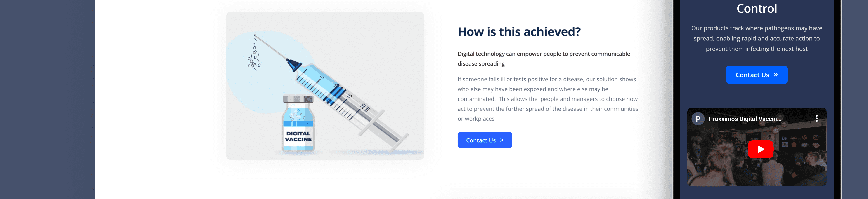Viewport: 868px width, 199px height.
Task: Open the 'Proxximos Digital Vaccin…' video title link
Action: (x=745, y=119)
